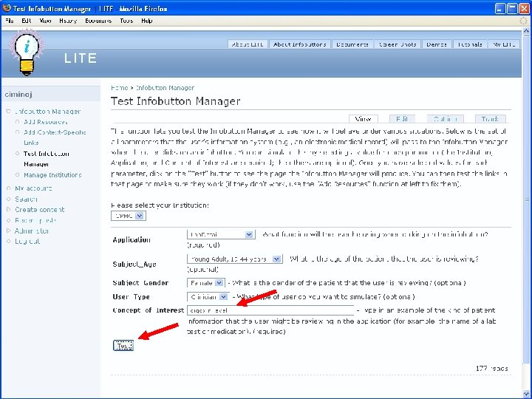Open the View menu
This screenshot has width=532, height=399.
tap(45, 21)
